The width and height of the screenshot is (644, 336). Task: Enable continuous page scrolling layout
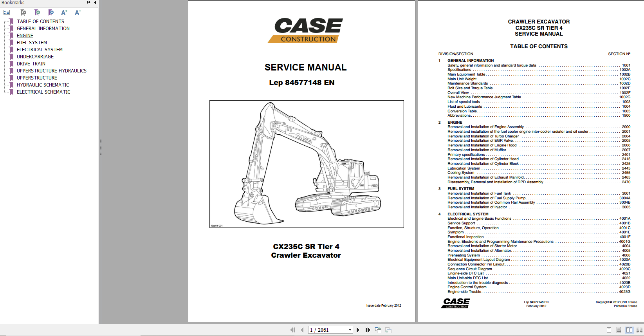[619, 330]
